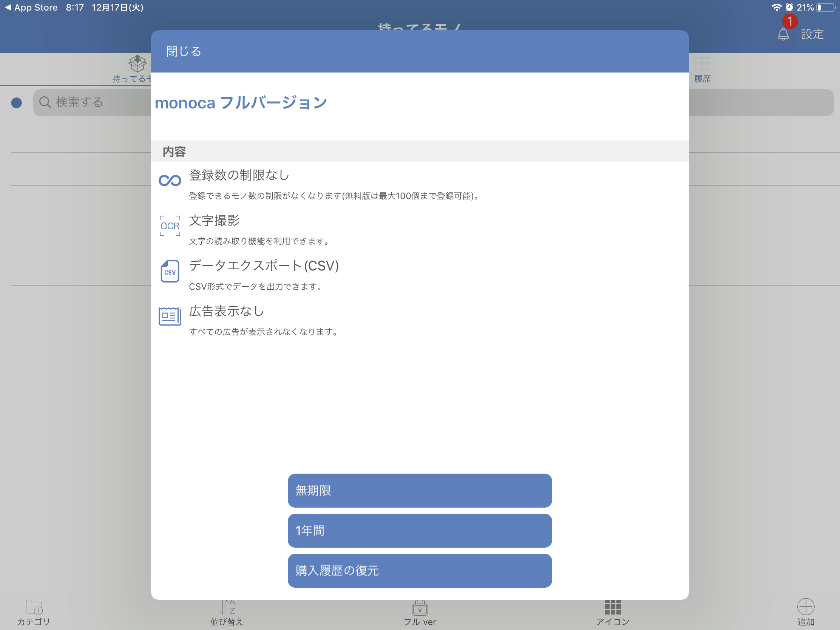Click the 8:17 time in status bar
This screenshot has height=630, width=840.
pyautogui.click(x=75, y=7)
